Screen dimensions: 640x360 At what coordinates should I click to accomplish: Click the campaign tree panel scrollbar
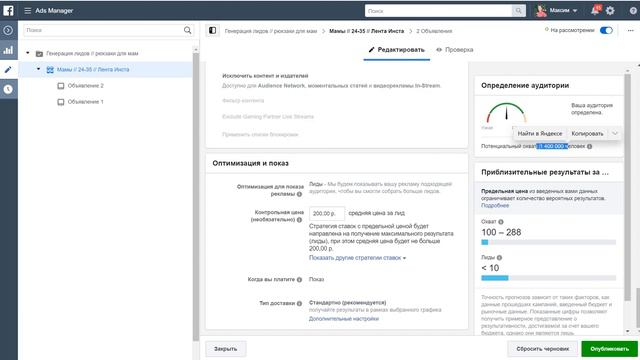point(196,196)
